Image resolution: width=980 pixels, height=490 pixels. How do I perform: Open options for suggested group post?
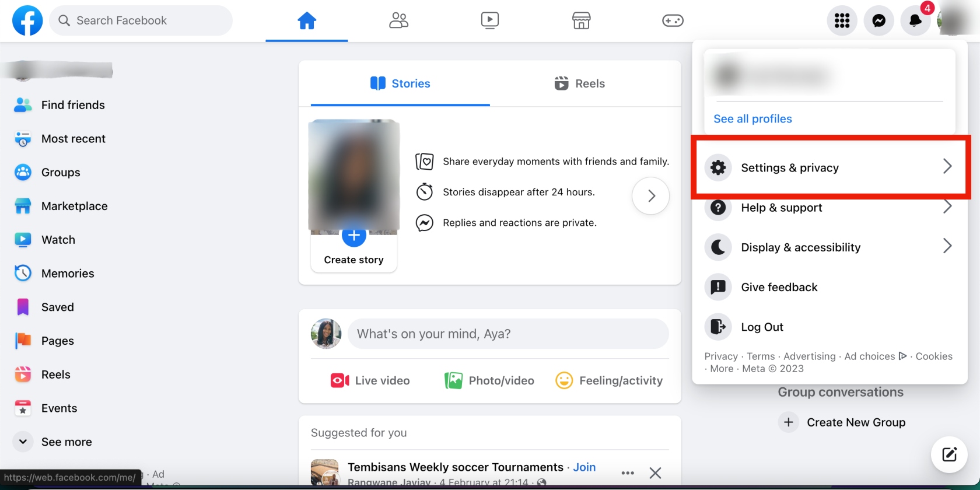628,473
